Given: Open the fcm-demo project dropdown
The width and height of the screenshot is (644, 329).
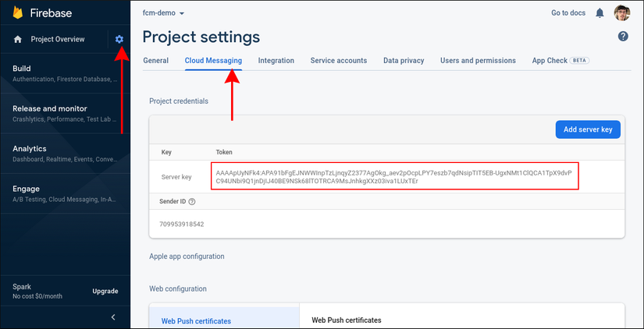Looking at the screenshot, I should click(x=163, y=13).
